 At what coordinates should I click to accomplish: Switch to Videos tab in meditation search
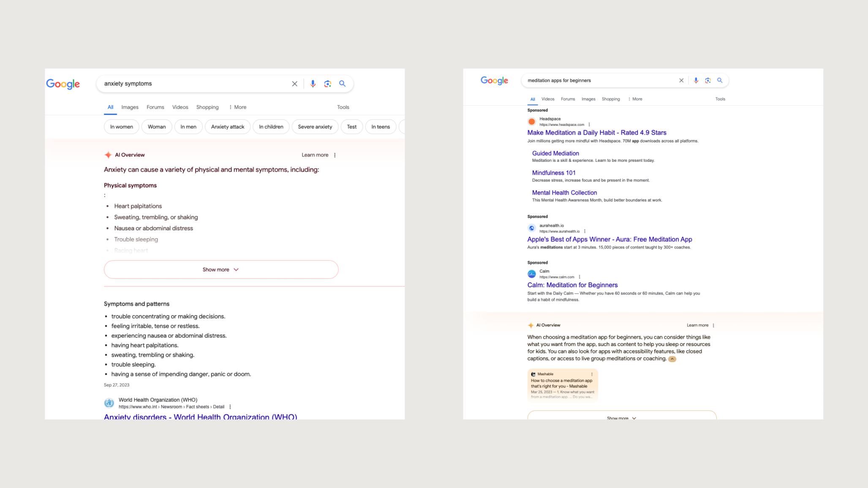[547, 99]
